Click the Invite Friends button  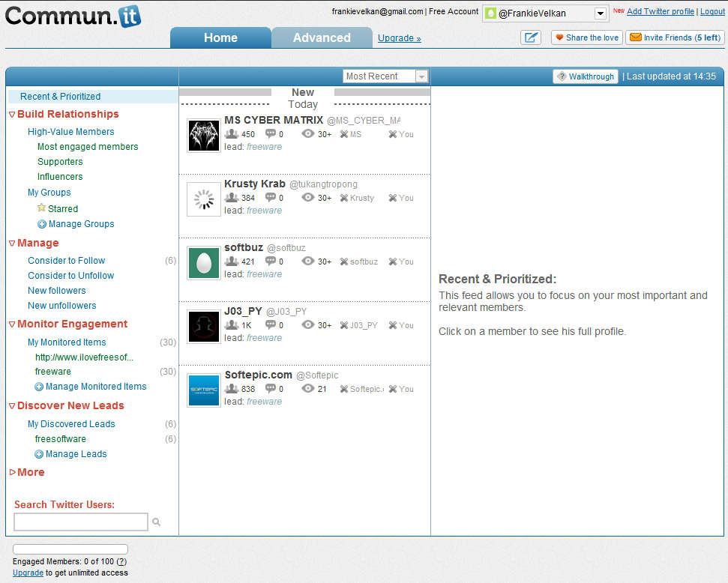675,37
